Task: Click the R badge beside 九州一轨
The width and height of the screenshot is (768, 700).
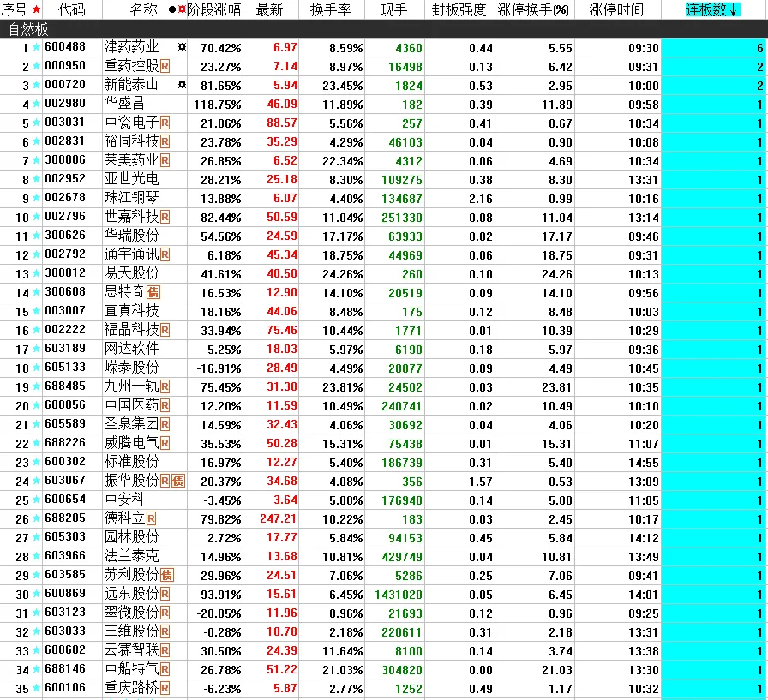Action: pos(165,386)
